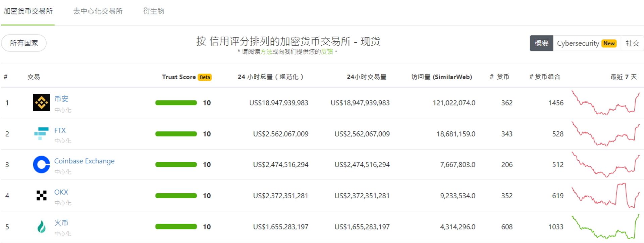Click Coinbase pairs count 512
Screen dimensions: 644x243
558,165
